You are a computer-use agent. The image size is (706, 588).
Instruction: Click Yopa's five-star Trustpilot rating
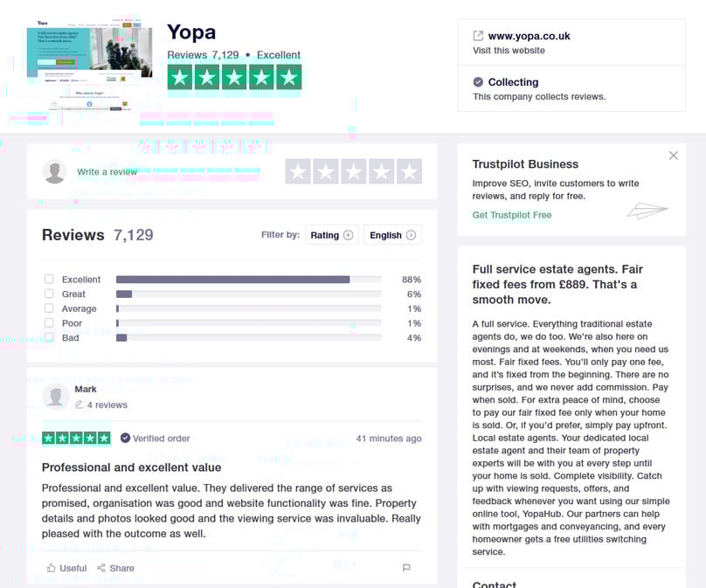[234, 77]
